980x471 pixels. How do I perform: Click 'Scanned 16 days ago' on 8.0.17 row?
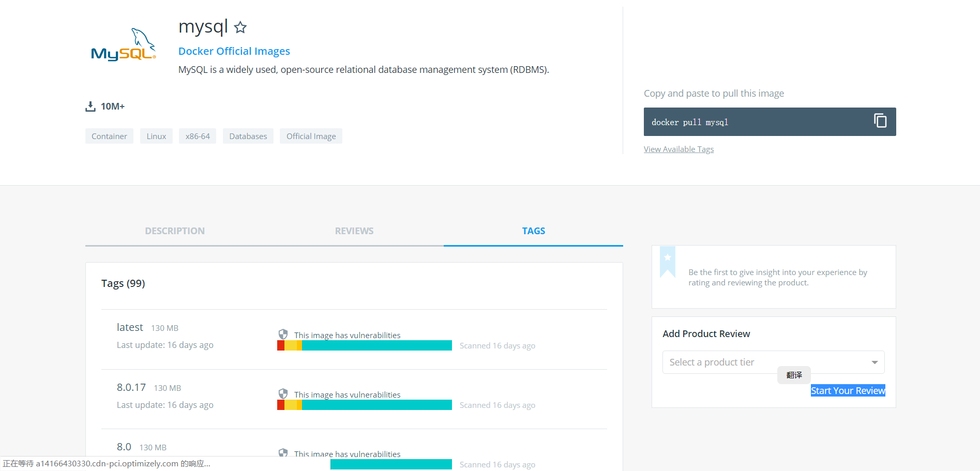tap(497, 405)
